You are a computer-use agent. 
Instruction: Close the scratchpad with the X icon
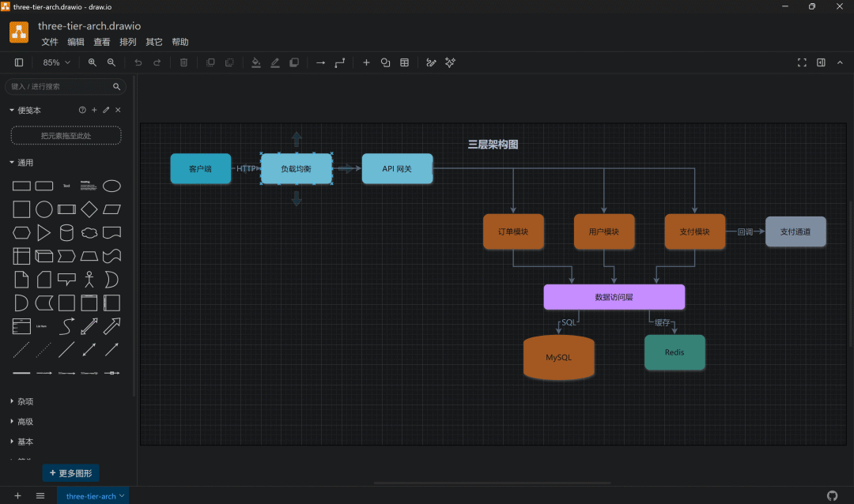118,110
